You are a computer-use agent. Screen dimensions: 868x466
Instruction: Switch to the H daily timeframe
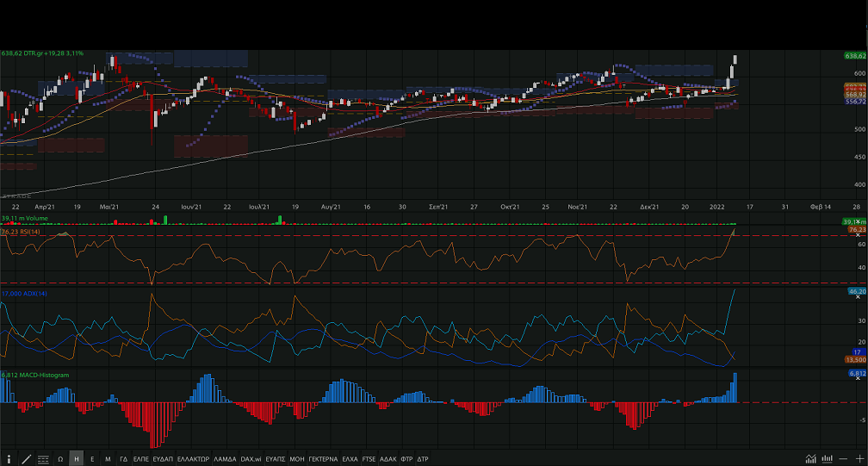[77, 459]
